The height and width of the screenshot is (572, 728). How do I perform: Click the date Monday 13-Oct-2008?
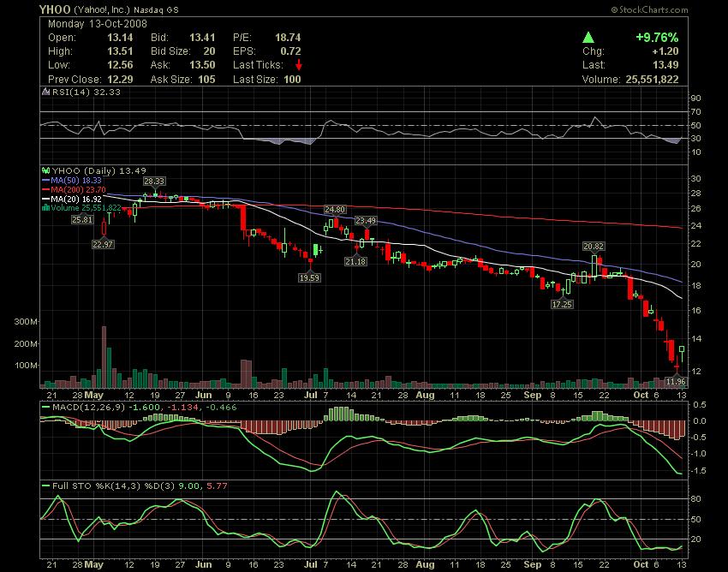click(98, 24)
